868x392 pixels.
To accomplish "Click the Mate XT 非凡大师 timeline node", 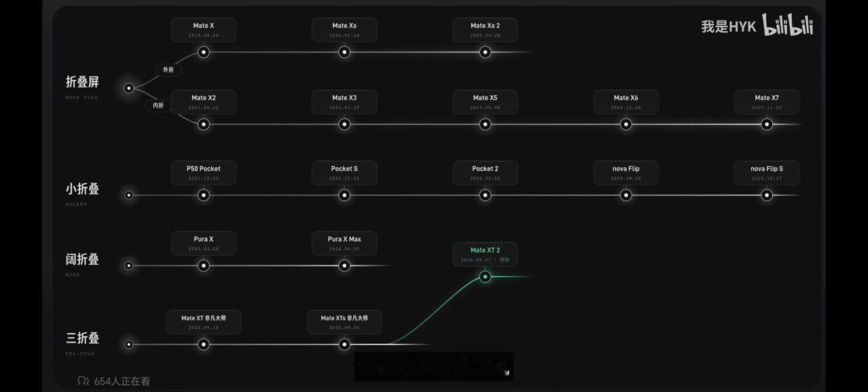I will [204, 344].
